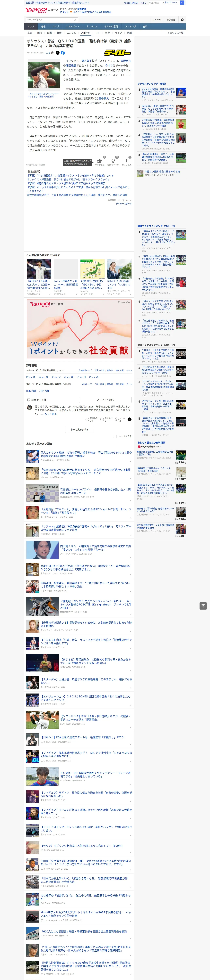
Task: Click the keyword search magnifier icon
Action: point(75,20)
